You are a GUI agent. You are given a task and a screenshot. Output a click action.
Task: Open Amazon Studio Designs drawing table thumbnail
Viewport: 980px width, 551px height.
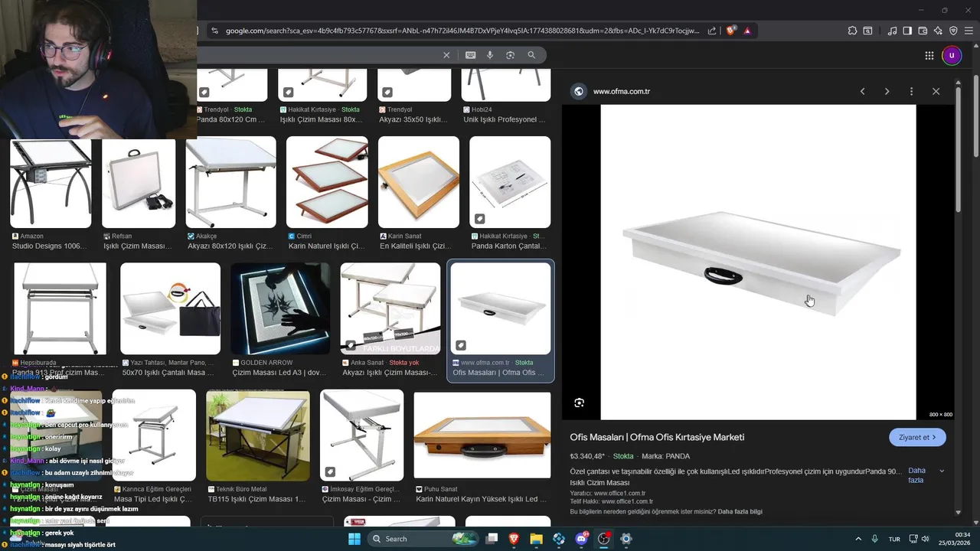(x=51, y=183)
